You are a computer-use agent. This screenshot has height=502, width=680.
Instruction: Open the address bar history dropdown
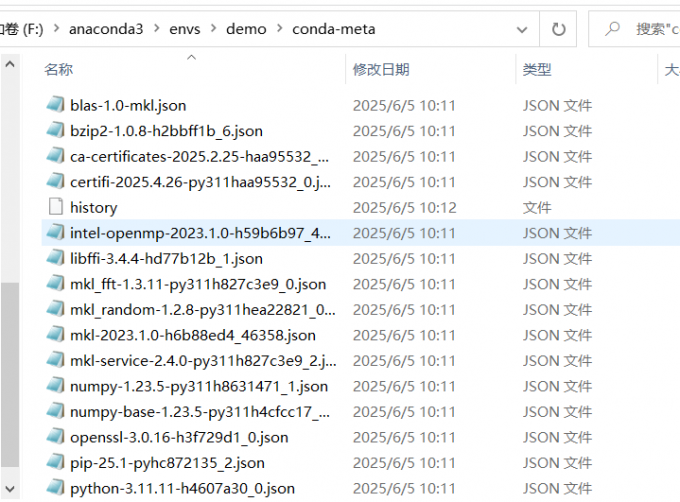(522, 29)
